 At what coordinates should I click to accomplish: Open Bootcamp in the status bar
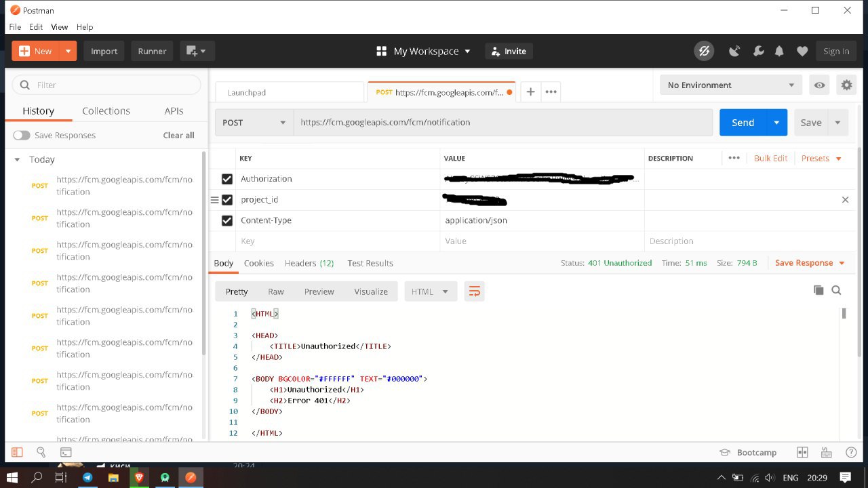pyautogui.click(x=748, y=452)
